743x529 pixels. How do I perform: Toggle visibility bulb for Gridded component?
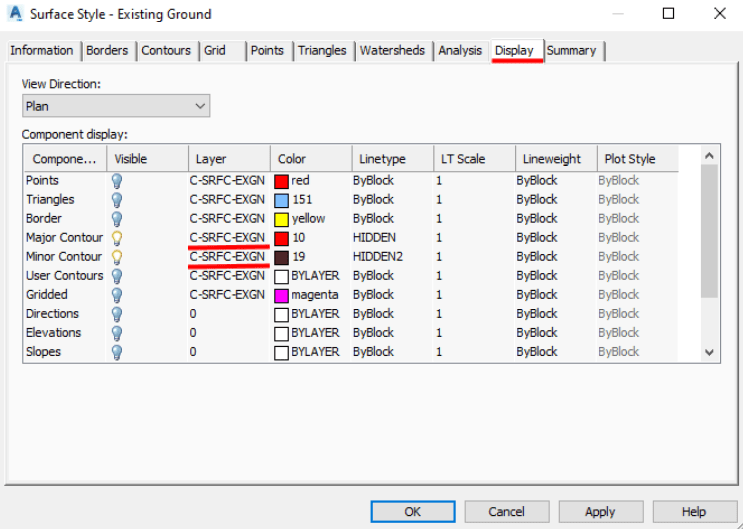coord(117,295)
